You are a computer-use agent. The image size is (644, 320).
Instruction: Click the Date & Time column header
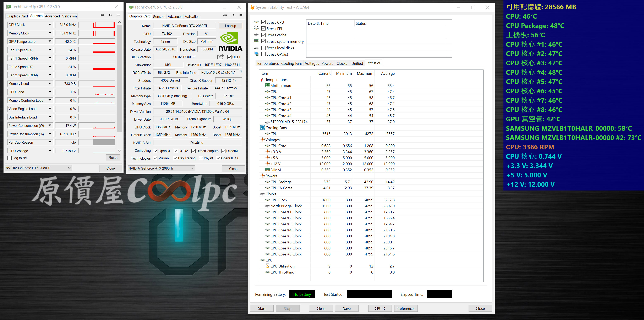(330, 23)
